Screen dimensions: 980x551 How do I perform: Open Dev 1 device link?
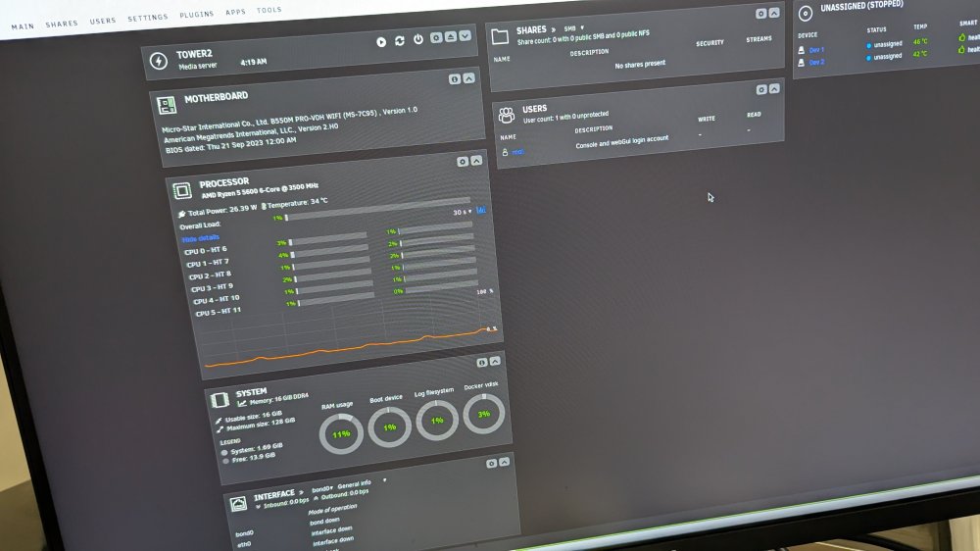pyautogui.click(x=817, y=50)
